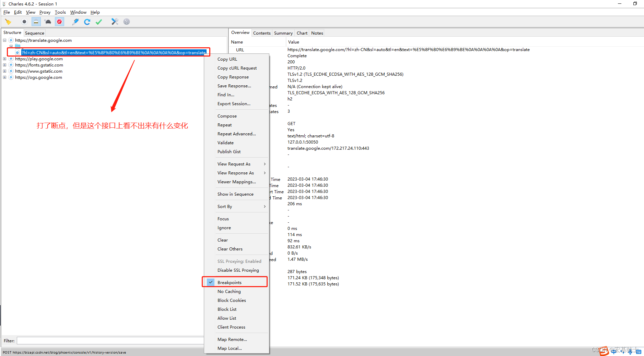644x356 pixels.
Task: Add request to Allow List
Action: click(236, 318)
